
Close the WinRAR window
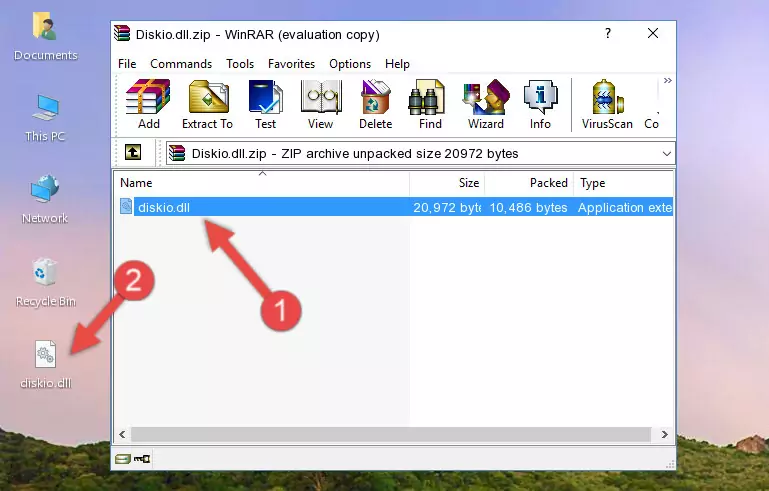(x=653, y=33)
